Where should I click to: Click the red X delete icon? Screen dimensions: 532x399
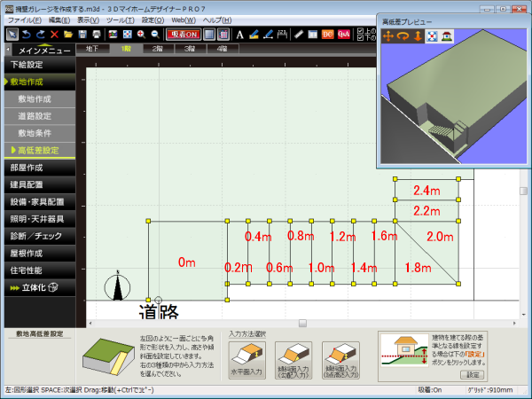point(54,34)
